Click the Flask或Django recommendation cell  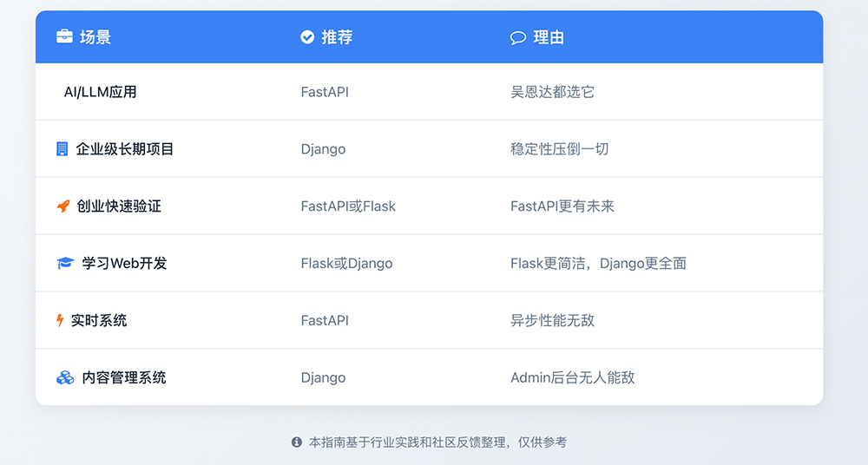[x=346, y=264]
